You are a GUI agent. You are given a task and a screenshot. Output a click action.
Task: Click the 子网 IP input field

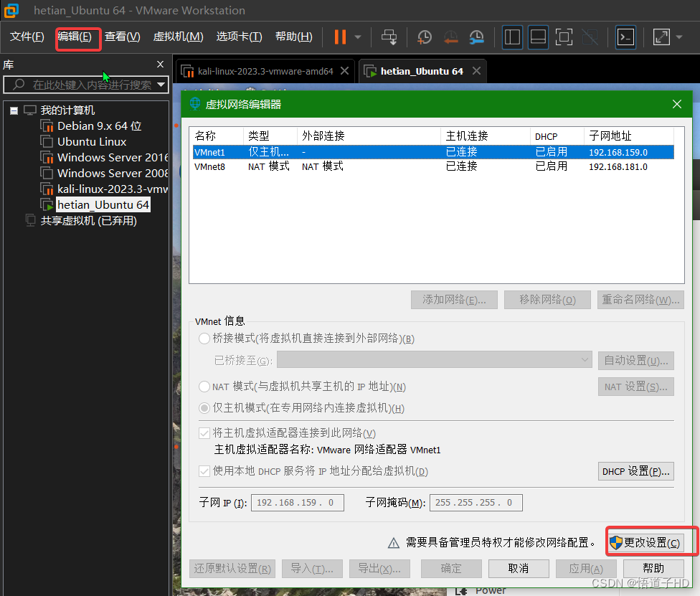(x=298, y=503)
